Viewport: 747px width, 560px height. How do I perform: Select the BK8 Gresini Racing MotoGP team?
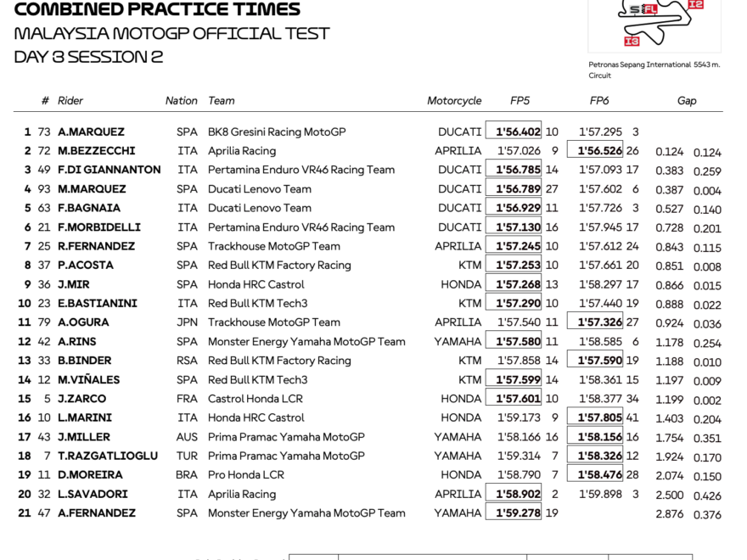(278, 132)
